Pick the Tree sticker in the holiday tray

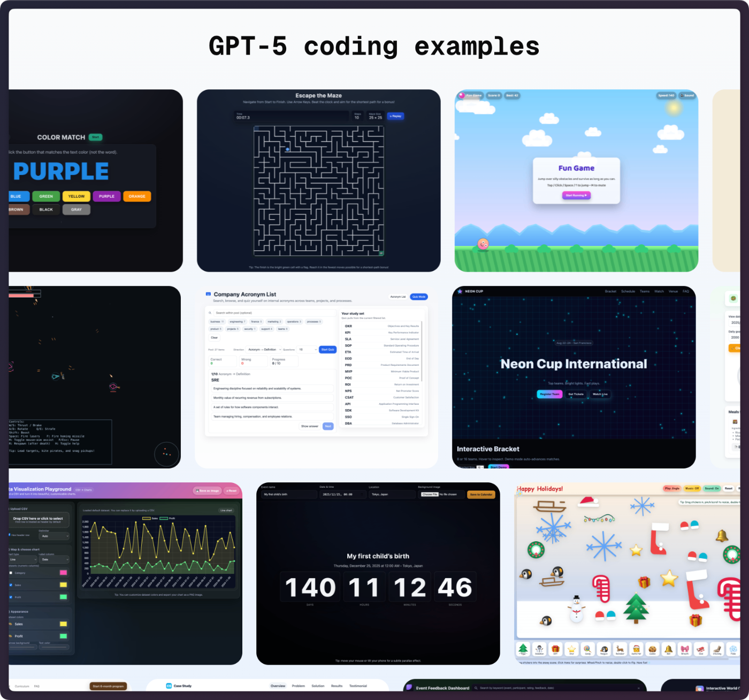pos(523,649)
